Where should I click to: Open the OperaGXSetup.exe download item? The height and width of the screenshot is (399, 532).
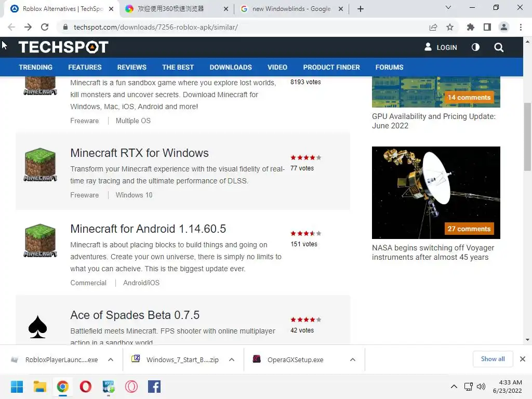click(x=295, y=360)
